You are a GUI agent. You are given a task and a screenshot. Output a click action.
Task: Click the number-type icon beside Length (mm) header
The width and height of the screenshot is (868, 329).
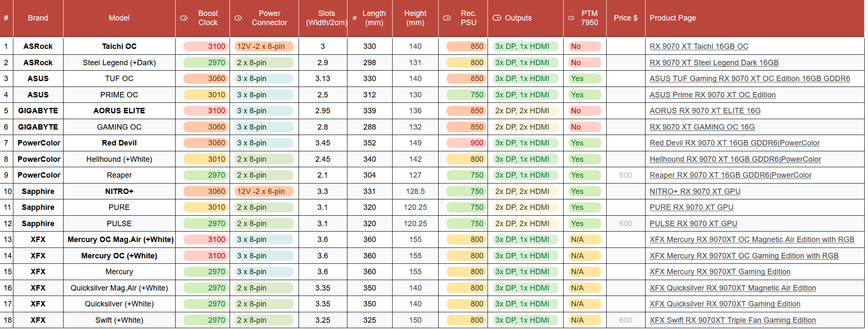(x=355, y=18)
